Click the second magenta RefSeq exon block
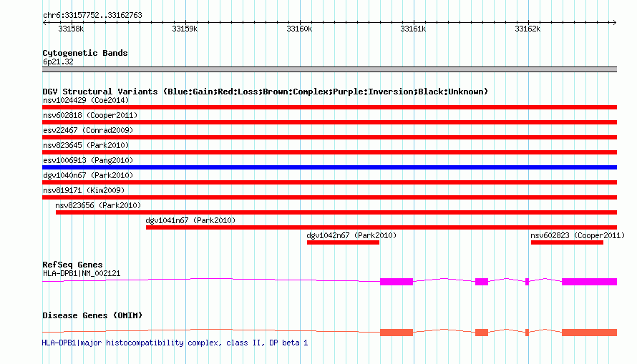The image size is (637, 364). [482, 282]
